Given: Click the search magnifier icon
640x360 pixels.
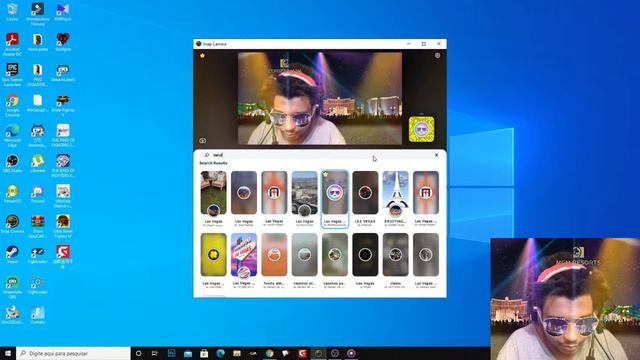Looking at the screenshot, I should (x=207, y=155).
